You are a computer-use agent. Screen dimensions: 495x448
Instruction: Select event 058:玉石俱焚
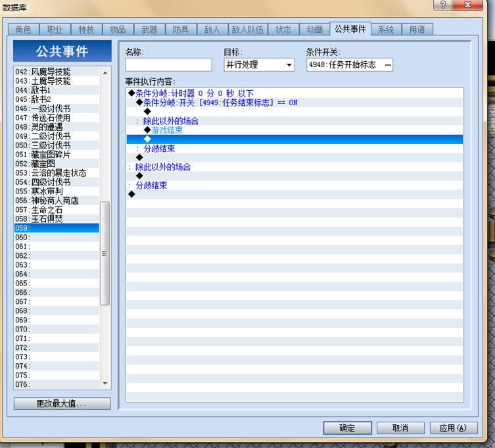pyautogui.click(x=57, y=218)
